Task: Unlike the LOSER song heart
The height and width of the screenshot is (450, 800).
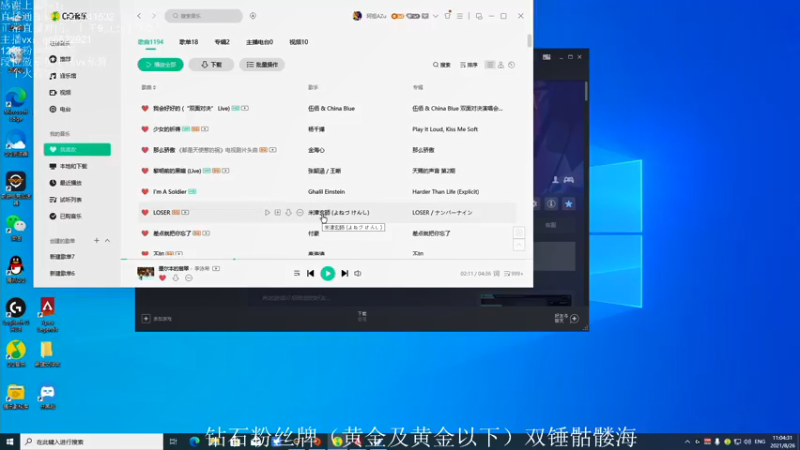Action: pyautogui.click(x=145, y=212)
